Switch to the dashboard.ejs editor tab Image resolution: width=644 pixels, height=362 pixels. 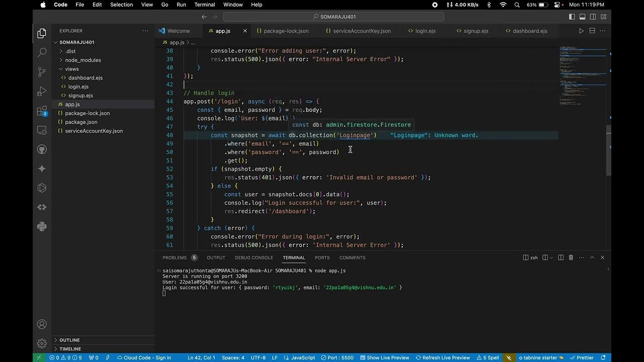[526, 31]
